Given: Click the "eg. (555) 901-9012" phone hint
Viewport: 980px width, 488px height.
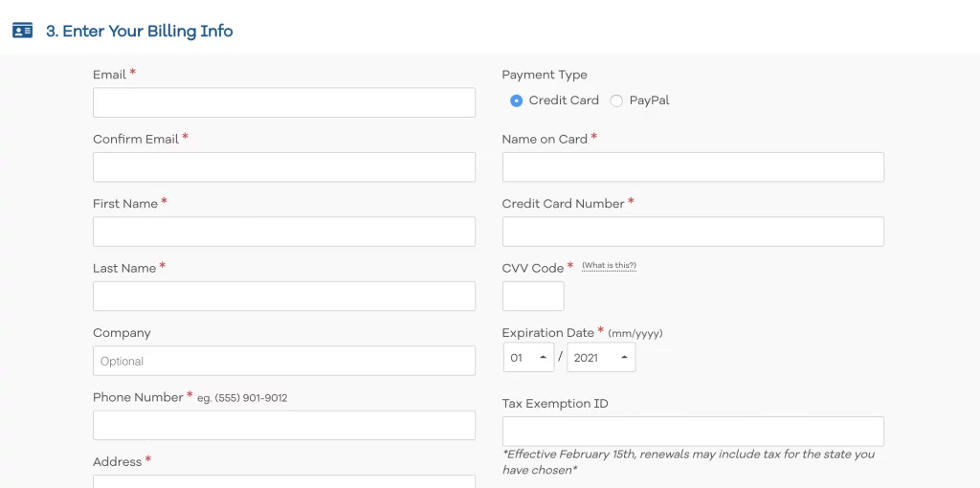Looking at the screenshot, I should click(x=242, y=398).
